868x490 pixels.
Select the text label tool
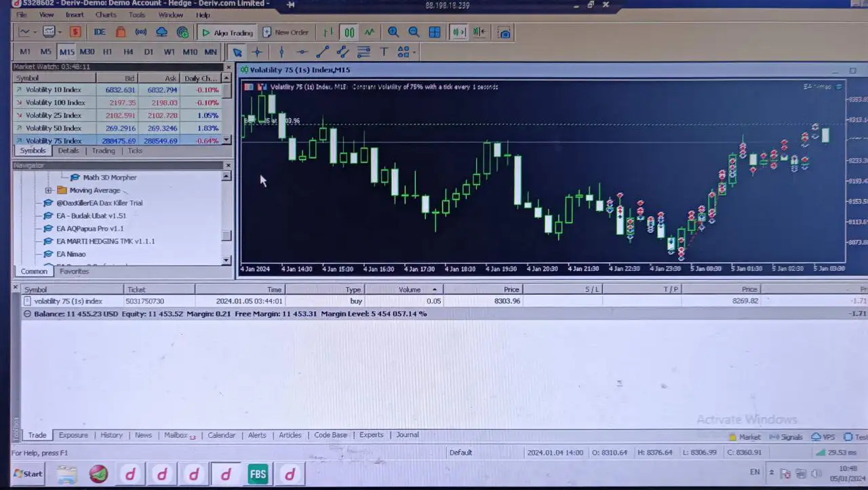click(384, 52)
